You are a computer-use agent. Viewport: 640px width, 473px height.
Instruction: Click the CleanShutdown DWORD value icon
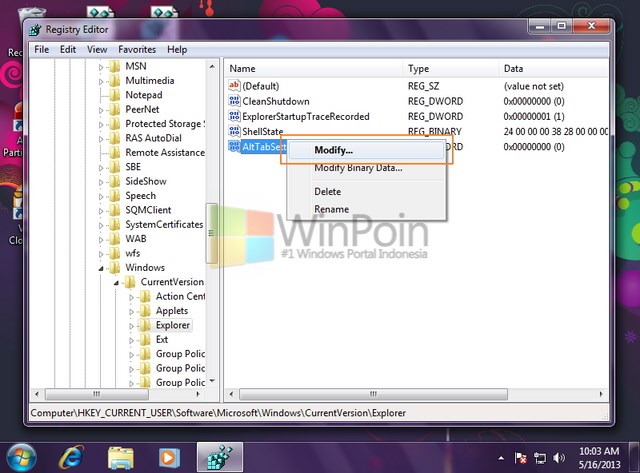tap(234, 101)
